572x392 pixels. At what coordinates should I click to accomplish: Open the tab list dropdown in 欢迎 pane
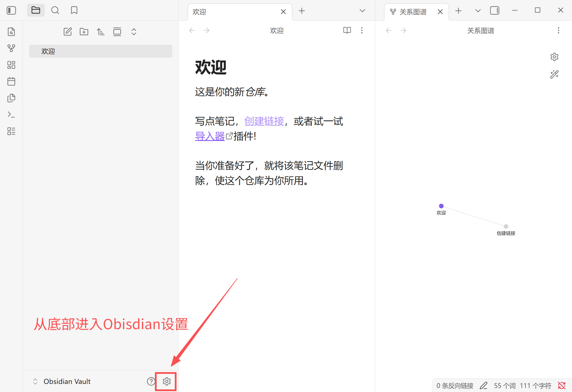(362, 11)
